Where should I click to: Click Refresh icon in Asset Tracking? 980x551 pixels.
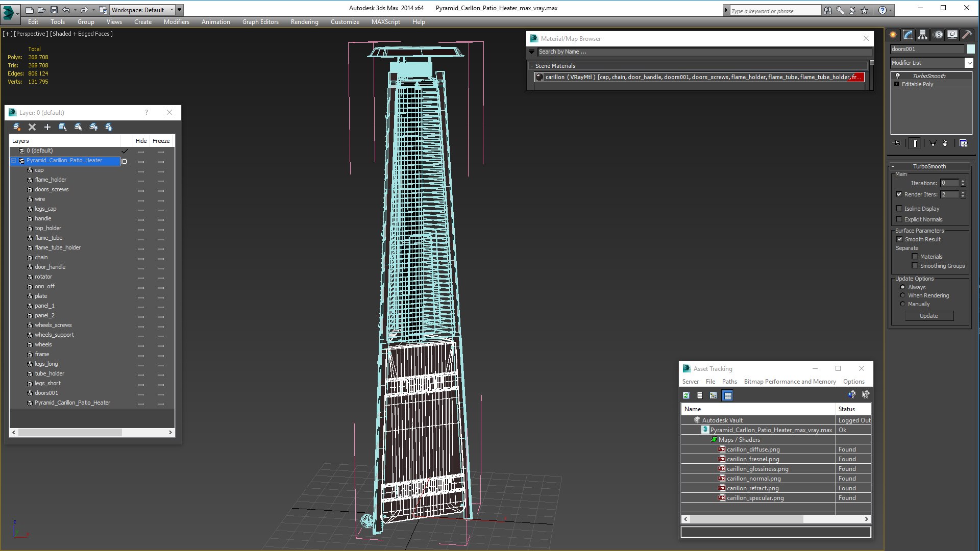[687, 395]
